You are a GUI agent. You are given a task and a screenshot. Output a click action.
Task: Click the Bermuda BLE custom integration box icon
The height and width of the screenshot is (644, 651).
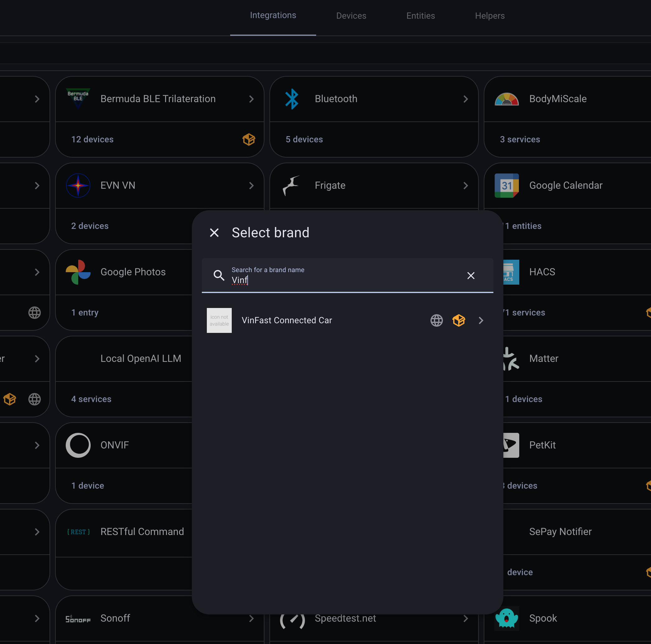point(249,139)
